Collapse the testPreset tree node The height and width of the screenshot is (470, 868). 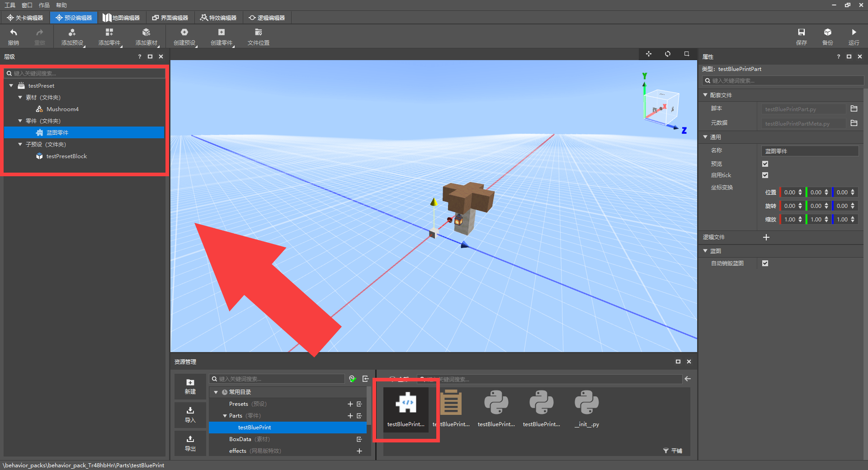(x=11, y=85)
